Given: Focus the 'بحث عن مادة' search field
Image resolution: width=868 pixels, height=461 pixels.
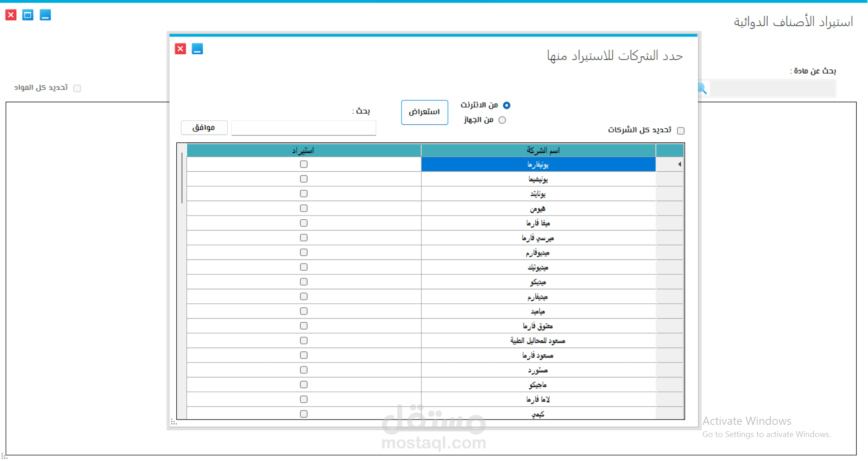Looking at the screenshot, I should tap(772, 88).
